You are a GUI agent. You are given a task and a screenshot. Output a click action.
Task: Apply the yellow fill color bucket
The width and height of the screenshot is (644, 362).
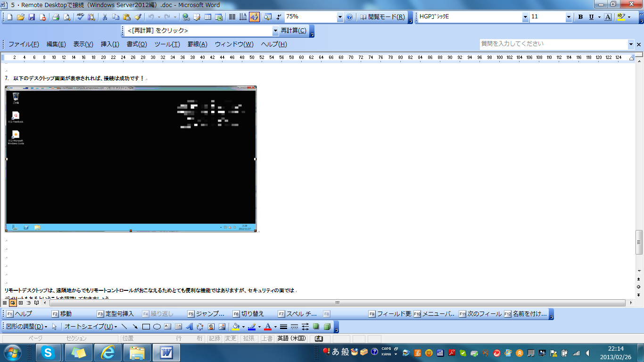pyautogui.click(x=236, y=327)
